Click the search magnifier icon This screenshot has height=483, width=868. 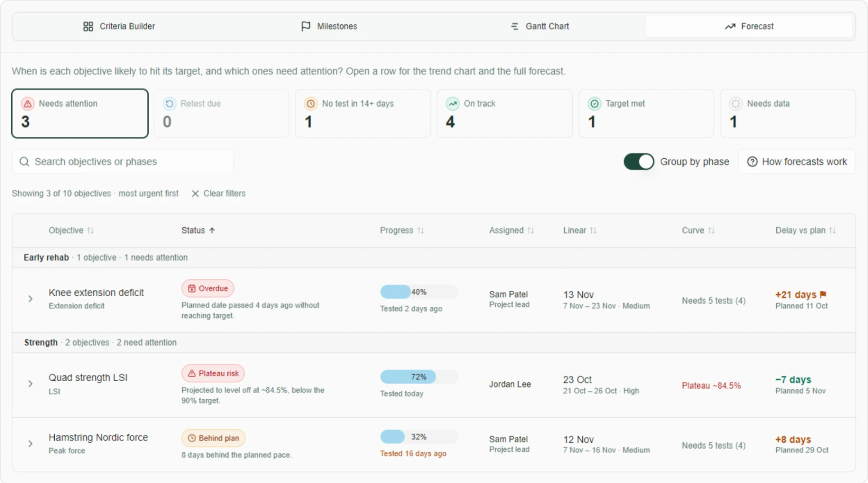click(24, 162)
